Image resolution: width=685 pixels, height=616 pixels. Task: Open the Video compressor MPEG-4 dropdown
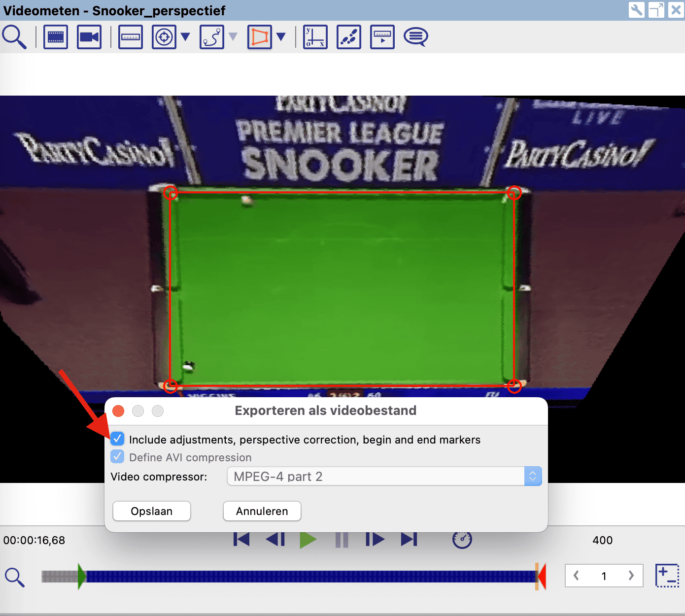click(384, 477)
